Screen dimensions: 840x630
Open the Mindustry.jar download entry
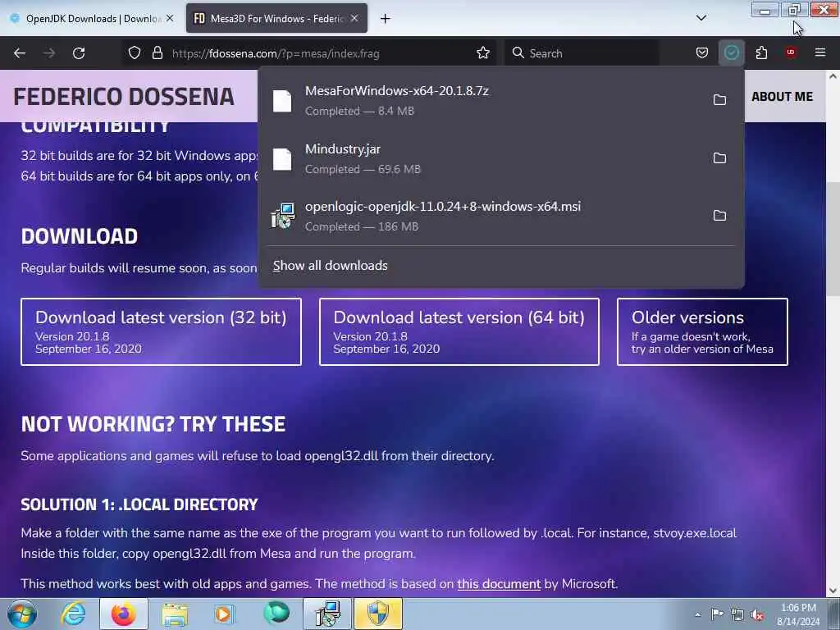coord(482,158)
